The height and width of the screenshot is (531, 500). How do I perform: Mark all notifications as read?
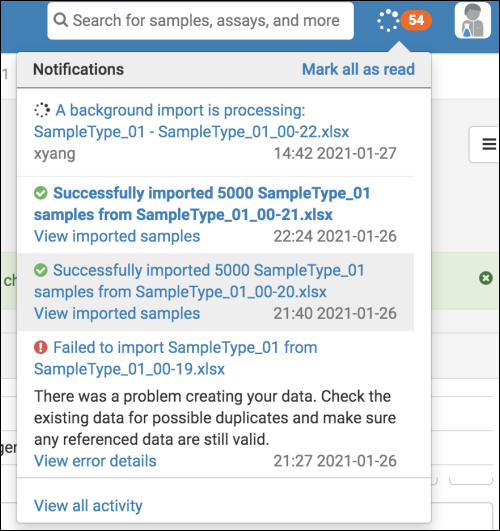click(358, 69)
